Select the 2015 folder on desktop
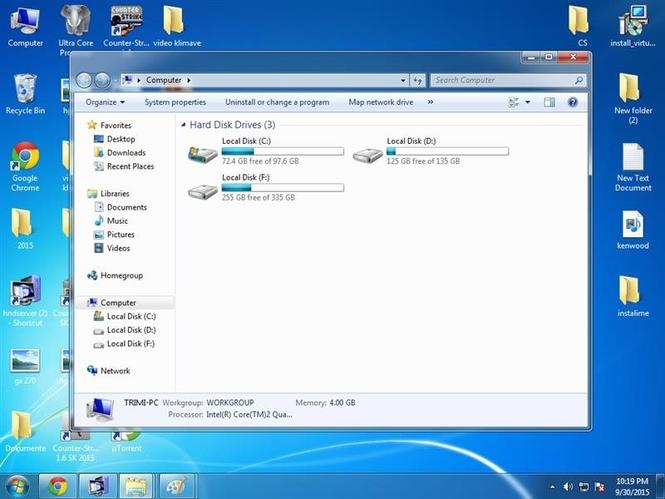The height and width of the screenshot is (499, 665). [23, 228]
